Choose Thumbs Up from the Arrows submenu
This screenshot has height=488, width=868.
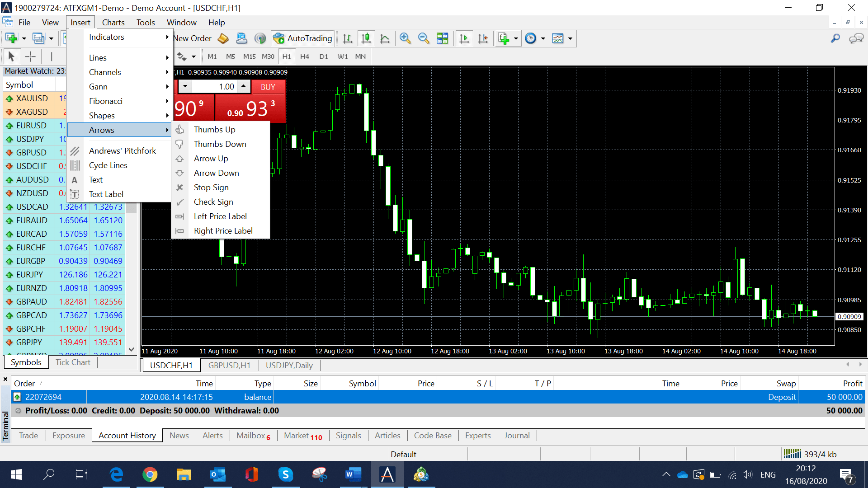click(214, 129)
